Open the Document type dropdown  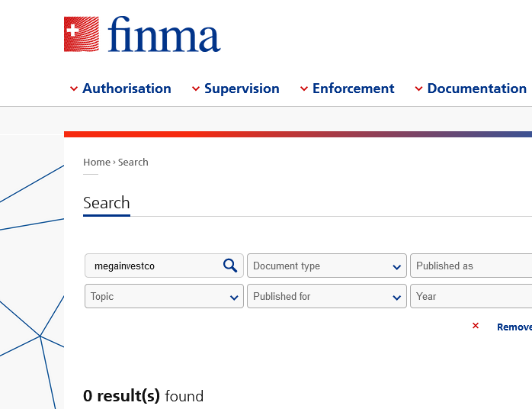pyautogui.click(x=327, y=266)
